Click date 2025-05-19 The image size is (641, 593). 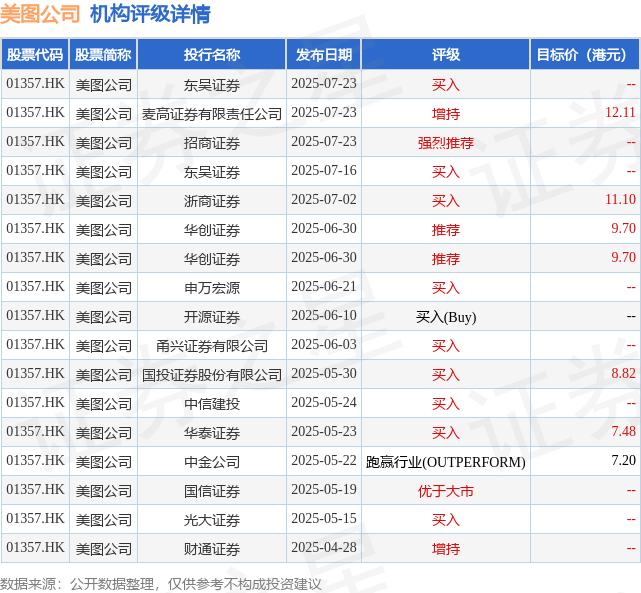coord(324,490)
